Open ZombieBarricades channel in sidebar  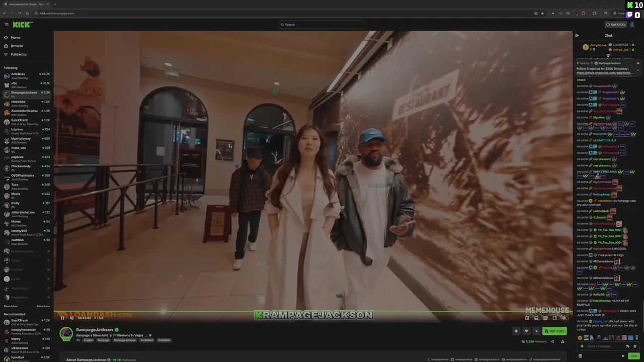[27, 112]
